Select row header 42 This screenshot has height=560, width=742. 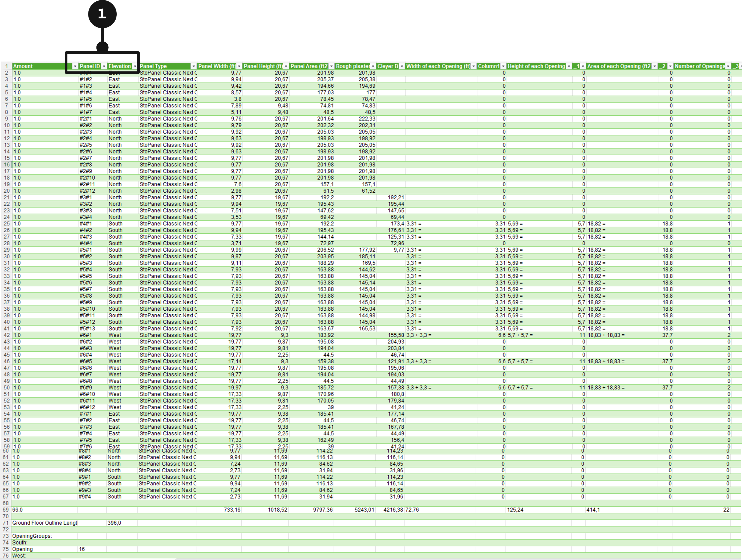click(x=7, y=335)
